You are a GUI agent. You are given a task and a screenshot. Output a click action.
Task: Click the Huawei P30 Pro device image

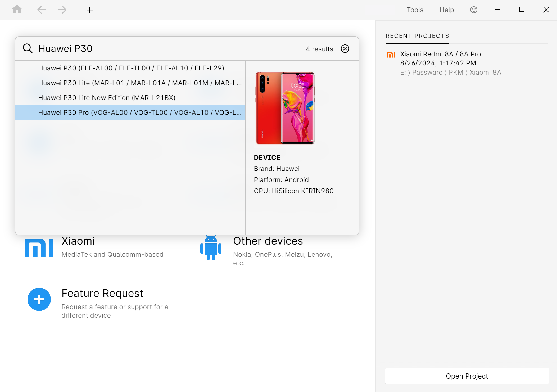(x=285, y=108)
